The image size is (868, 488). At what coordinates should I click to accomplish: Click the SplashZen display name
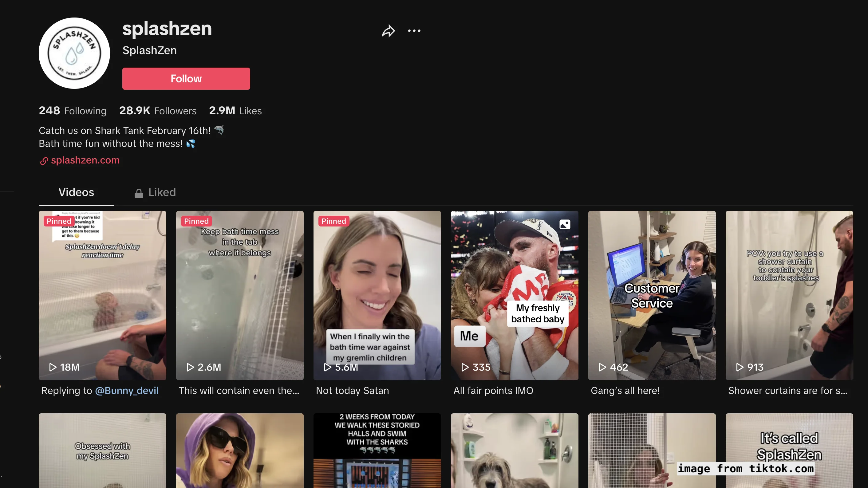pos(150,50)
